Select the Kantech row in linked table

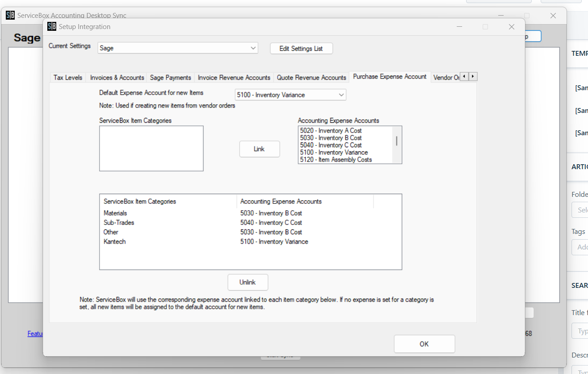(x=250, y=241)
